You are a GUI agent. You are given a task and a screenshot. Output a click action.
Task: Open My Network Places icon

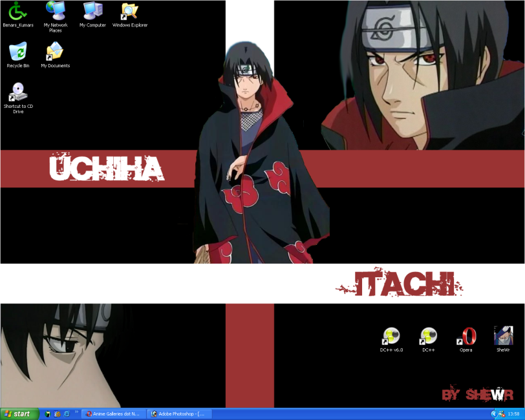pos(56,17)
